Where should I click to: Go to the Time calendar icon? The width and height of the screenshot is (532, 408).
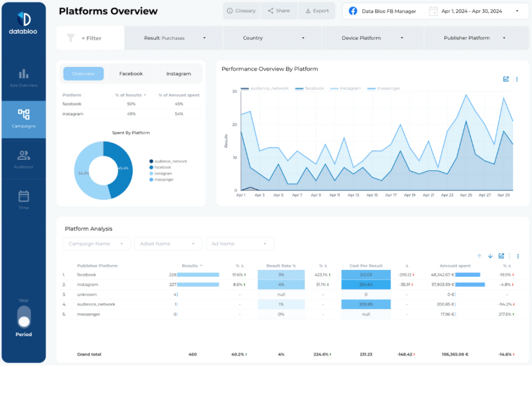click(23, 196)
